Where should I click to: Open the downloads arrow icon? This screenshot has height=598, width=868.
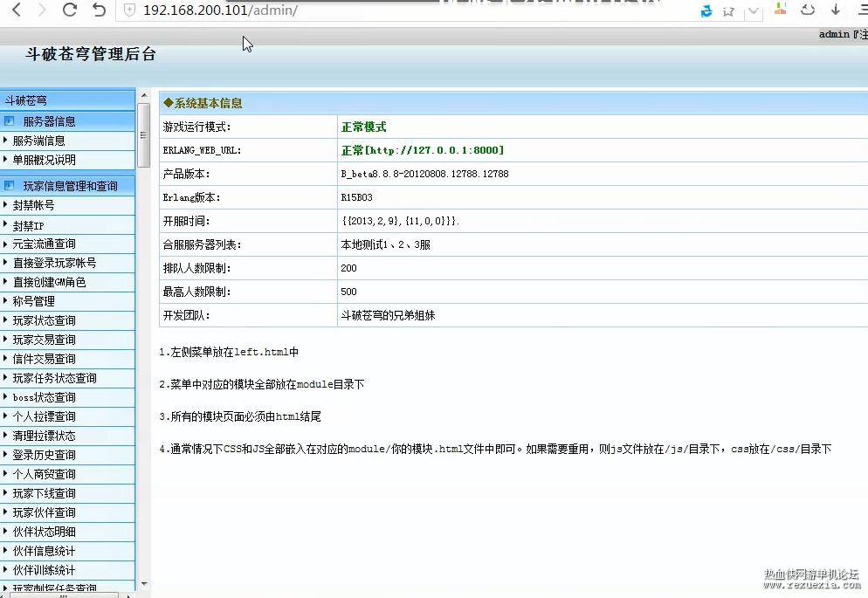coord(836,10)
